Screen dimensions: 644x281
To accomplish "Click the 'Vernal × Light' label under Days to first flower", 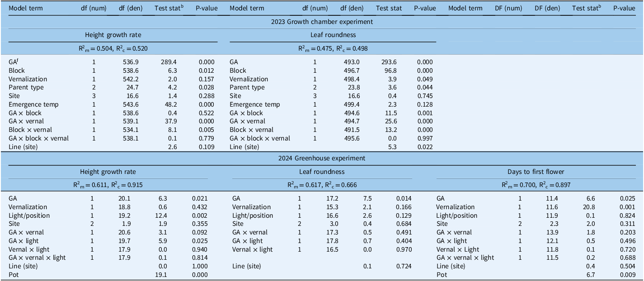I will 458,249.
